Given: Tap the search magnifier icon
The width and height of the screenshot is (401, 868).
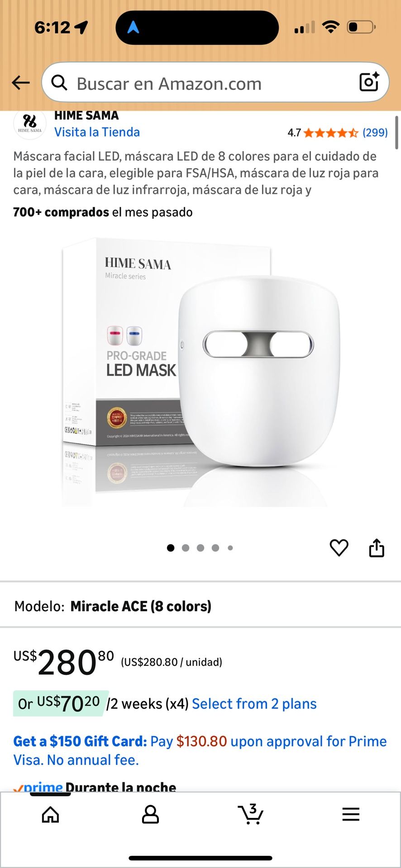Looking at the screenshot, I should (59, 83).
